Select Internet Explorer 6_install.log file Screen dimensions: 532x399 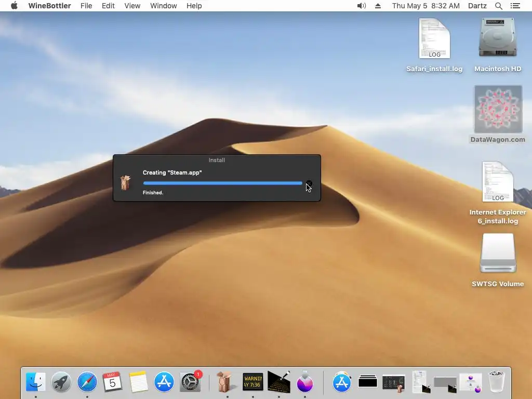[498, 193]
